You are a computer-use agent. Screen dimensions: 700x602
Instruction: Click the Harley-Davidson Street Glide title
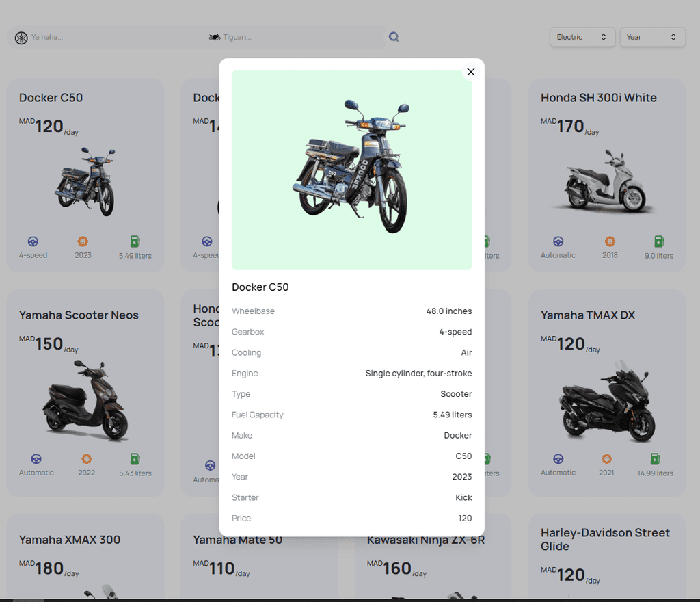click(605, 540)
